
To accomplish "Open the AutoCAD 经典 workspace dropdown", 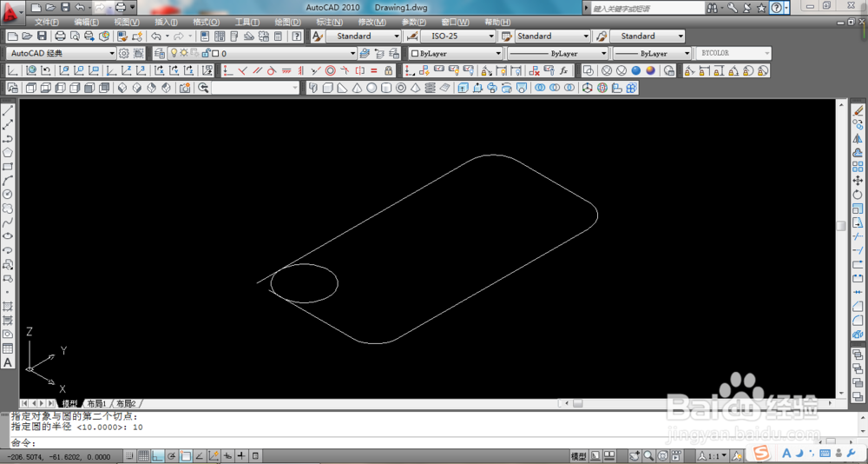I will (x=61, y=53).
